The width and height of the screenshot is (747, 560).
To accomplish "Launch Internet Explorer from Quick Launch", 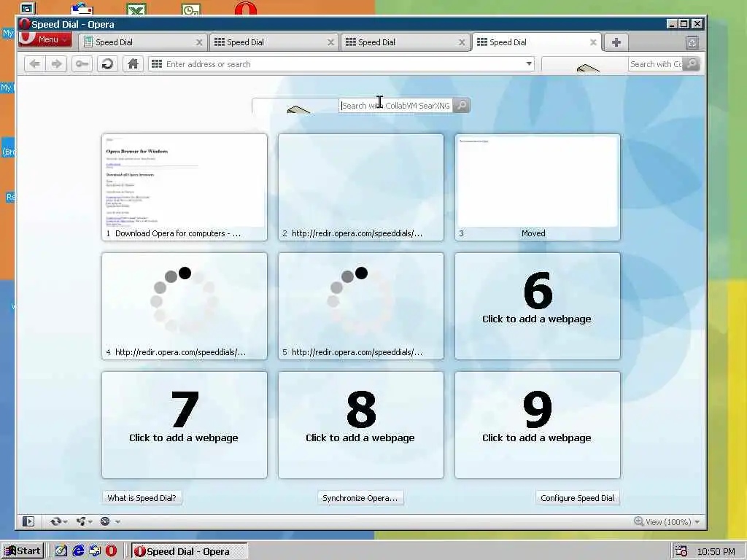I will (78, 551).
